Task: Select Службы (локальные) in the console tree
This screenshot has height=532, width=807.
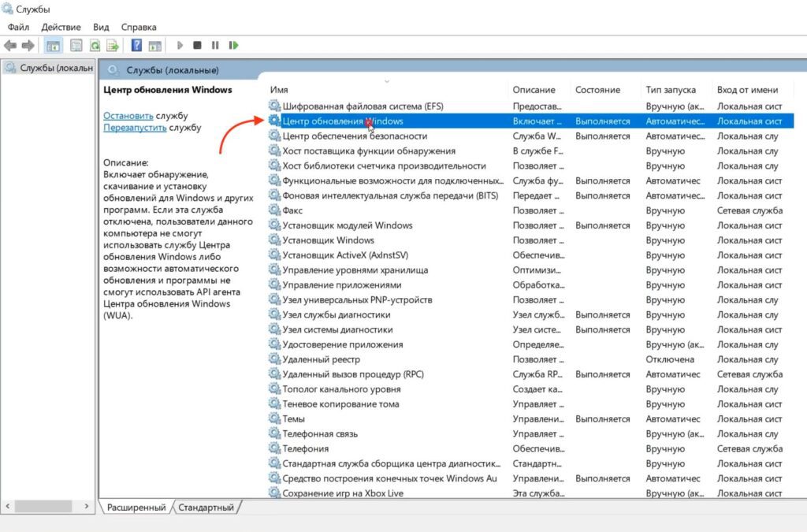Action: tap(50, 68)
